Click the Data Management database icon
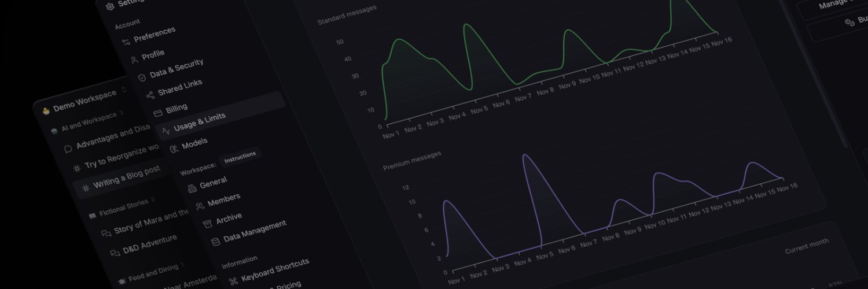Screen dimensions: 868x289 [x=215, y=242]
